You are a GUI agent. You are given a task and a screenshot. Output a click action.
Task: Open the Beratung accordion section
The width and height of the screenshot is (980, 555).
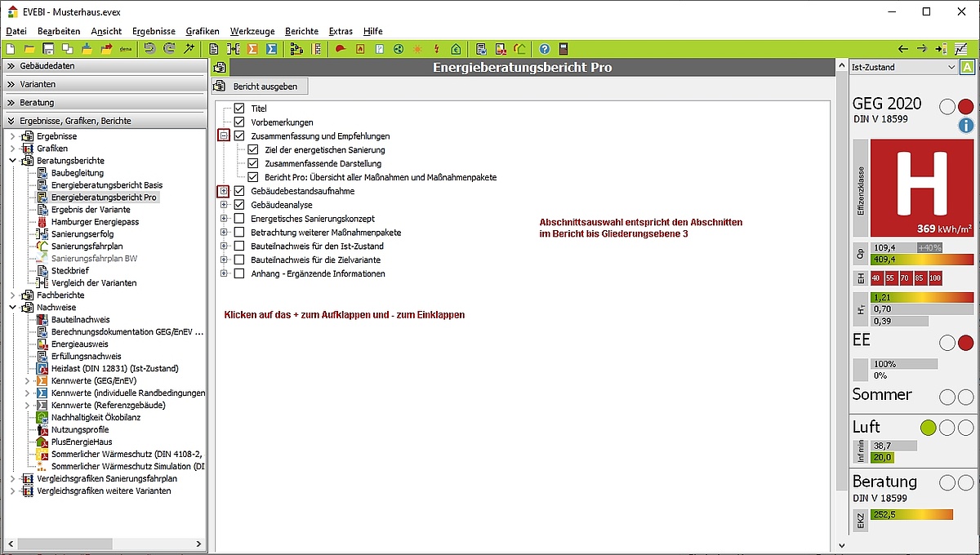pyautogui.click(x=104, y=103)
